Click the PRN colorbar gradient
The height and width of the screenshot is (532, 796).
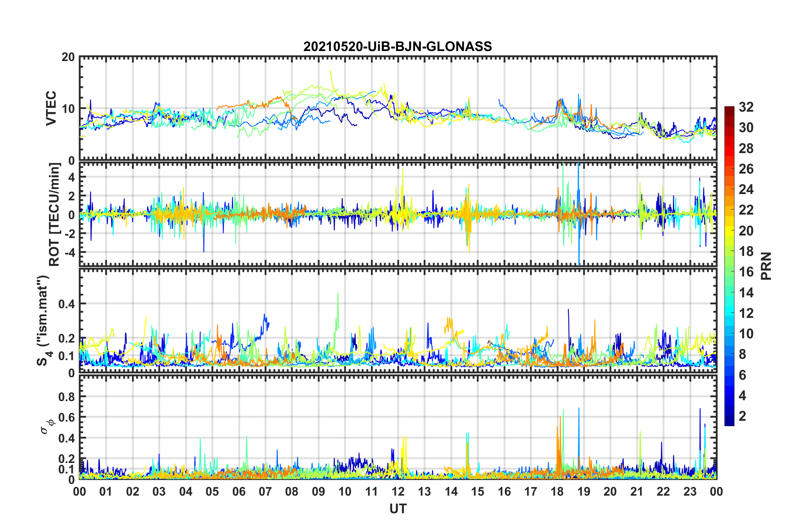[729, 266]
